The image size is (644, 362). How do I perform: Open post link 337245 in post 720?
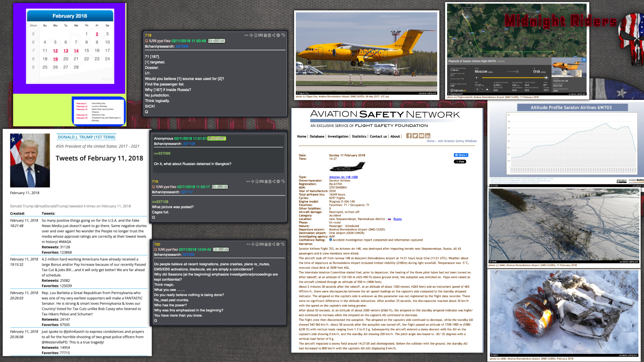coord(188,255)
